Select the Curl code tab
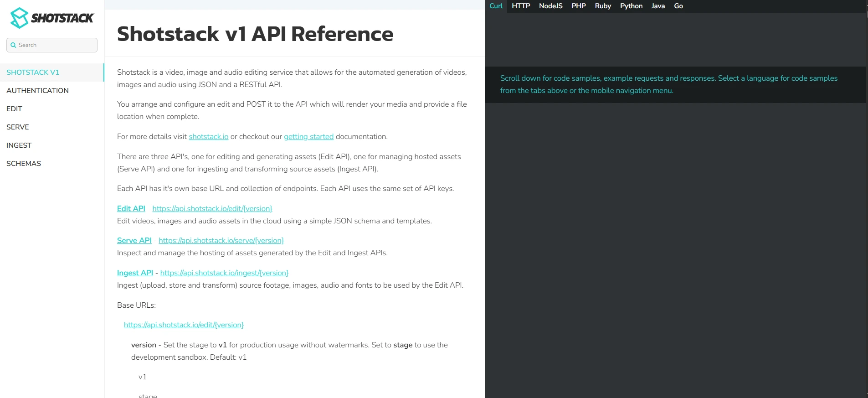Viewport: 868px width, 398px height. tap(496, 6)
